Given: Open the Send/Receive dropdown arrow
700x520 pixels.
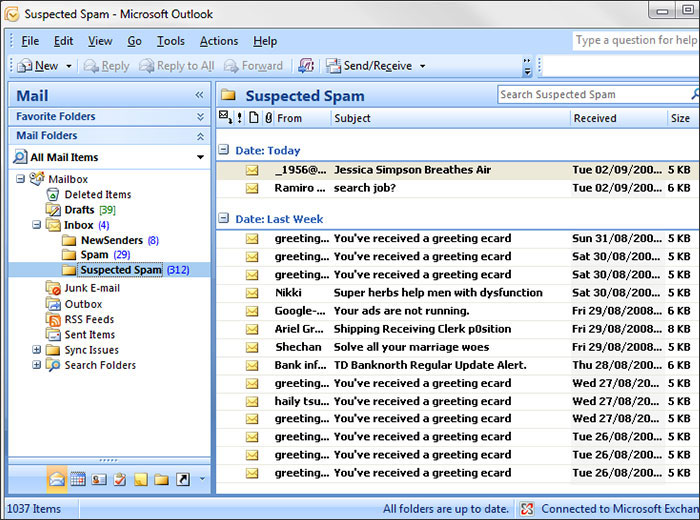Looking at the screenshot, I should (x=422, y=66).
